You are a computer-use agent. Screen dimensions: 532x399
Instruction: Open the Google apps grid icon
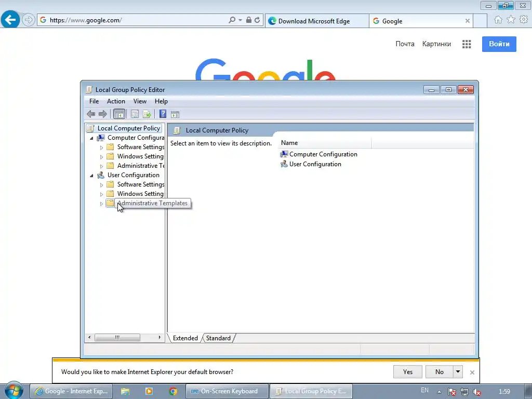point(467,44)
